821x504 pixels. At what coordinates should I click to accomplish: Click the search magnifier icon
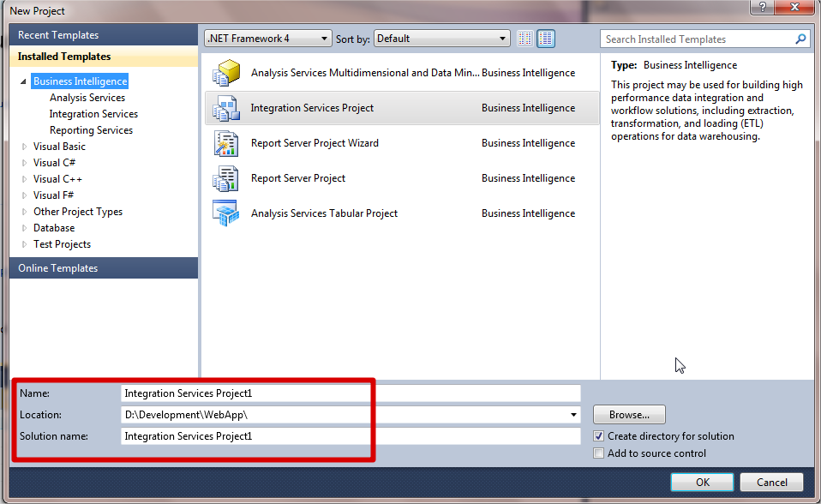click(800, 39)
